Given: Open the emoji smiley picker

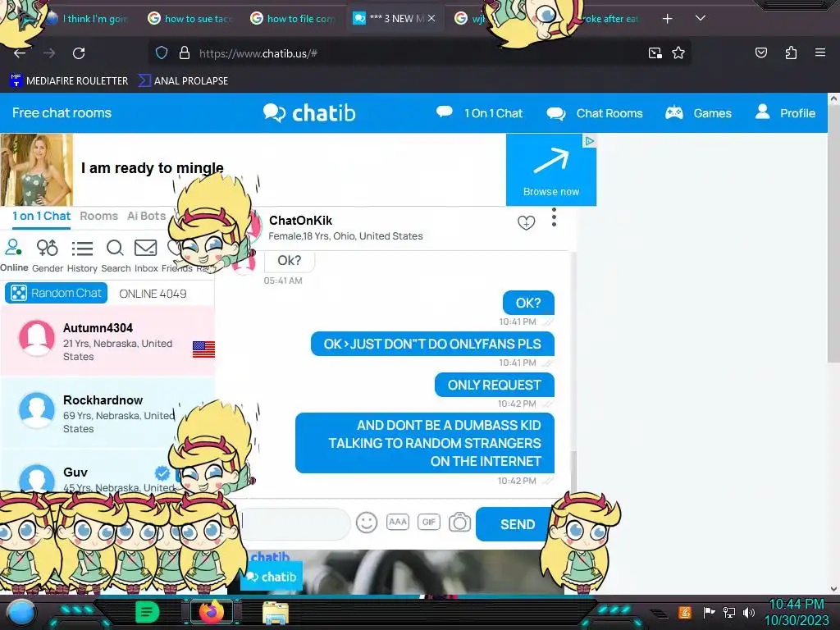Looking at the screenshot, I should click(x=367, y=523).
